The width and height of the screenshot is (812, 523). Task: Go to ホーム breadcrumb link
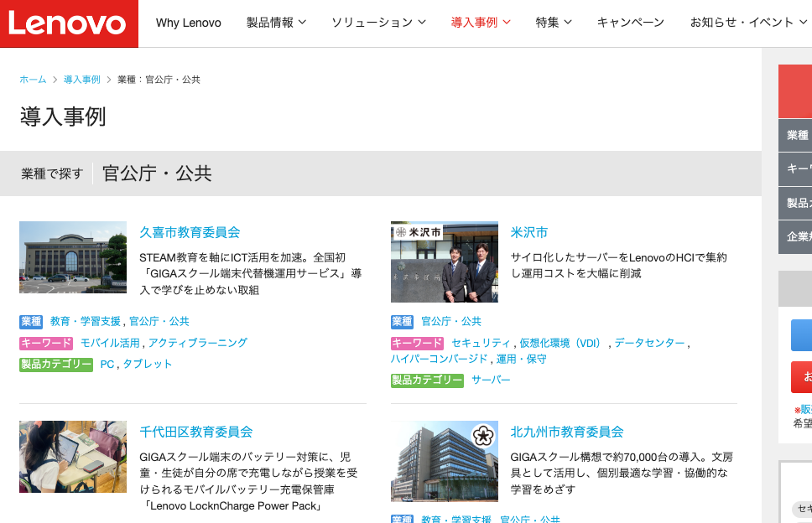[34, 80]
